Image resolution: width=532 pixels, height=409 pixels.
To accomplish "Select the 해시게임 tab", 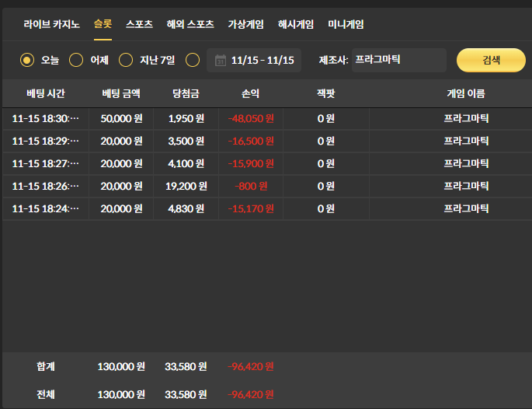I will tap(296, 24).
